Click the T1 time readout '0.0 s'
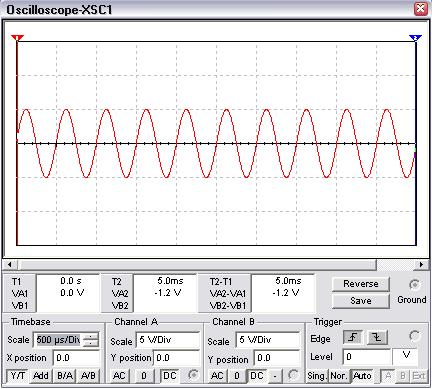432x389 pixels. coord(71,281)
